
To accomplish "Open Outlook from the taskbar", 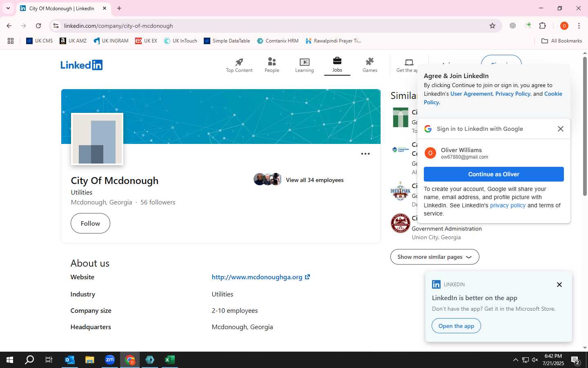I will [70, 360].
